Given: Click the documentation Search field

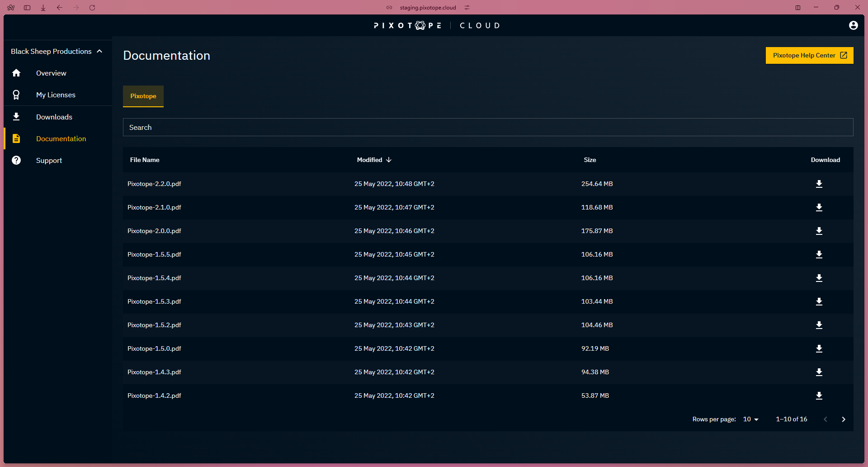Looking at the screenshot, I should 488,128.
